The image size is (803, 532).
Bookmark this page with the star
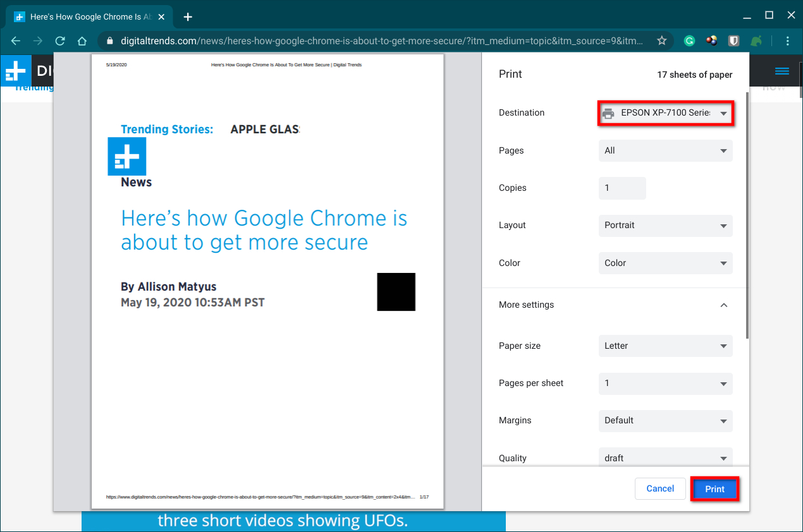(x=662, y=41)
